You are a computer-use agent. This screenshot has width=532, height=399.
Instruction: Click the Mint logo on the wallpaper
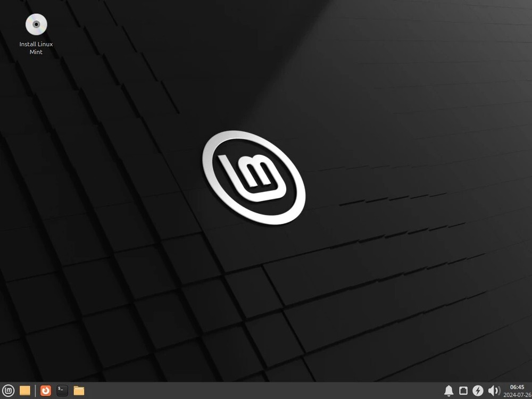click(x=254, y=174)
